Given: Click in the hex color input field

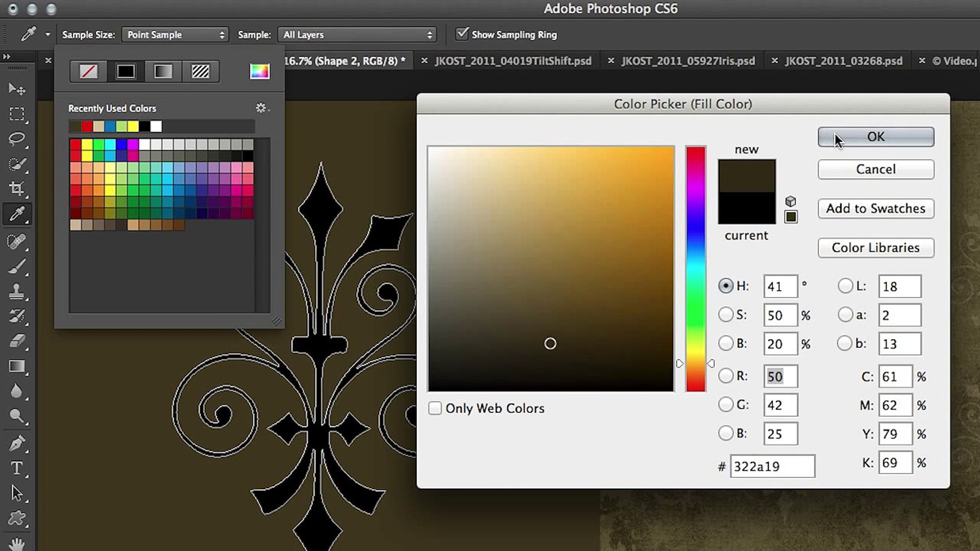Looking at the screenshot, I should click(772, 466).
